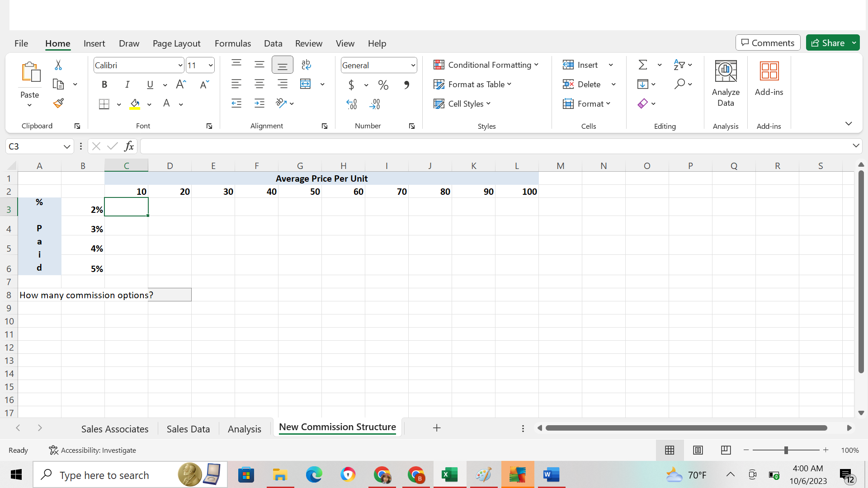Image resolution: width=868 pixels, height=488 pixels.
Task: Click the AutoSum icon
Action: [643, 64]
